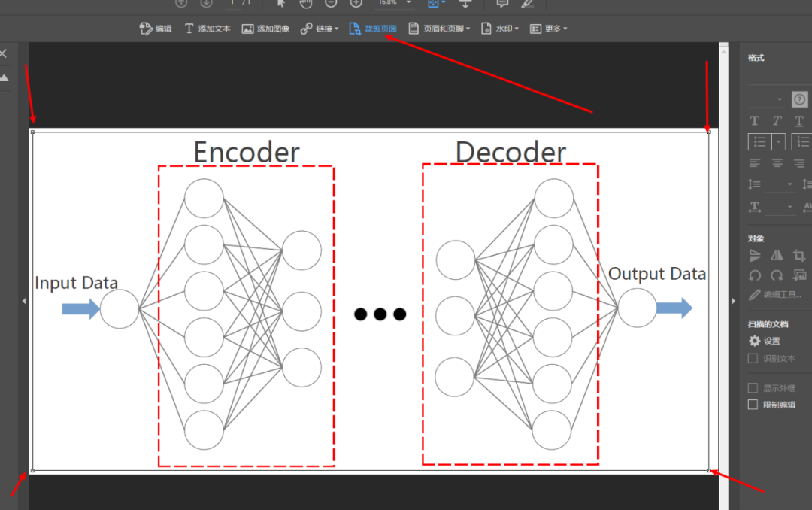Image resolution: width=812 pixels, height=510 pixels.
Task: Open 编辑工具 (Edit Using) option
Action: click(775, 294)
